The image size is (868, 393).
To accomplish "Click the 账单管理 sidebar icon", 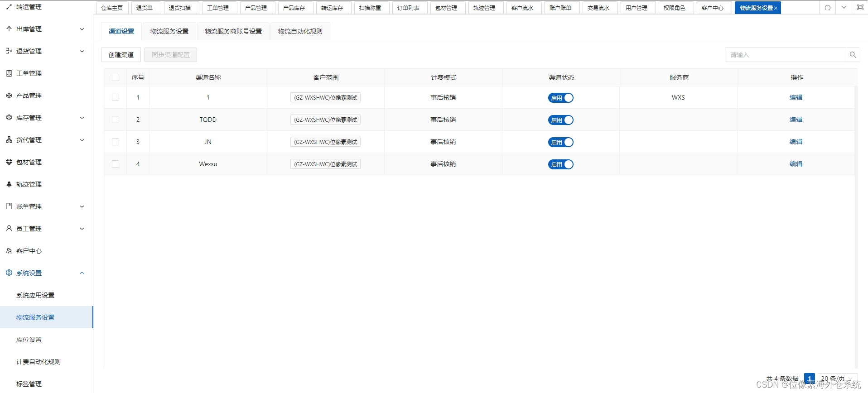I will [x=9, y=206].
